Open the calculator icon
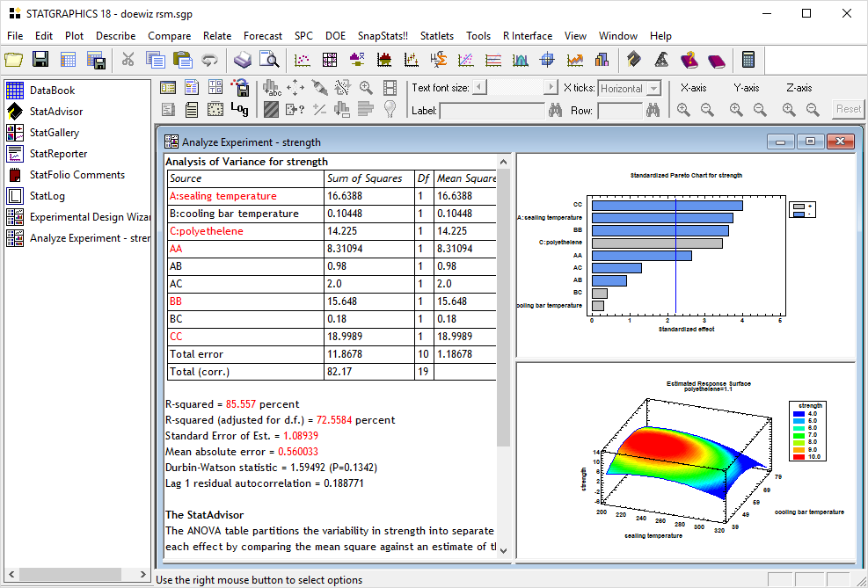The height and width of the screenshot is (588, 868). (748, 60)
